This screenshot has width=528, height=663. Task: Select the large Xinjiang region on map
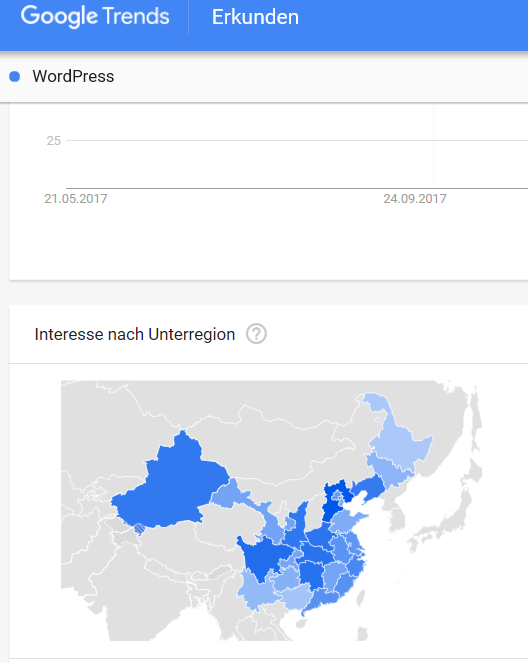[x=169, y=486]
